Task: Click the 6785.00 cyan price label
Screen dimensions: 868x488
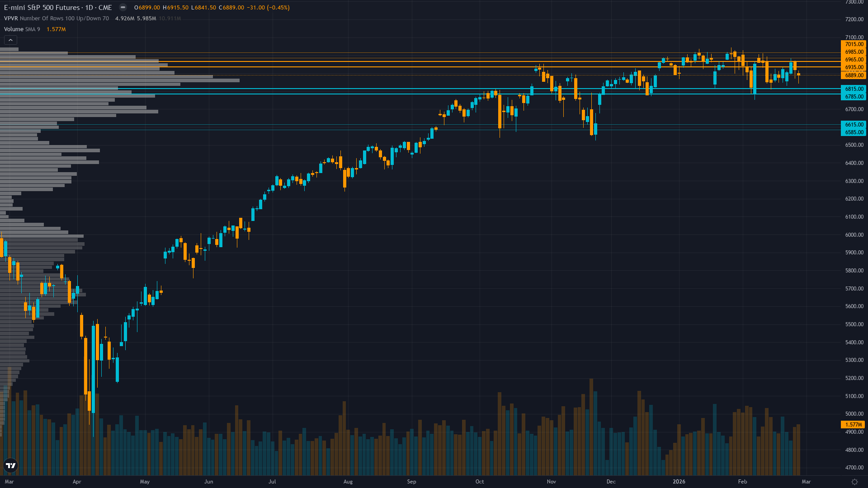Action: click(x=854, y=96)
